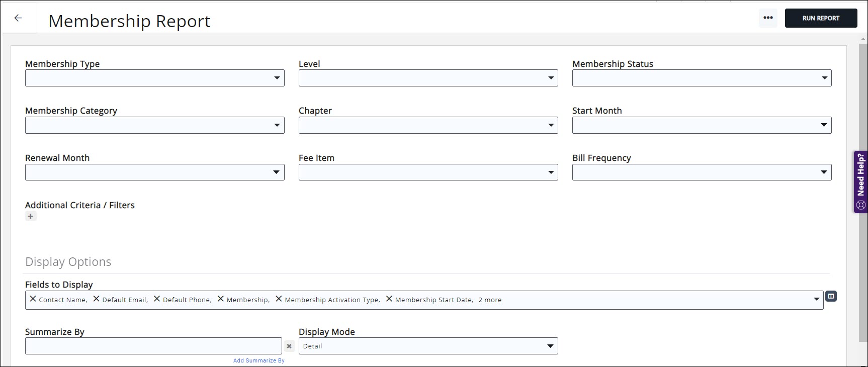
Task: Add a filter with the plus icon
Action: [x=31, y=216]
